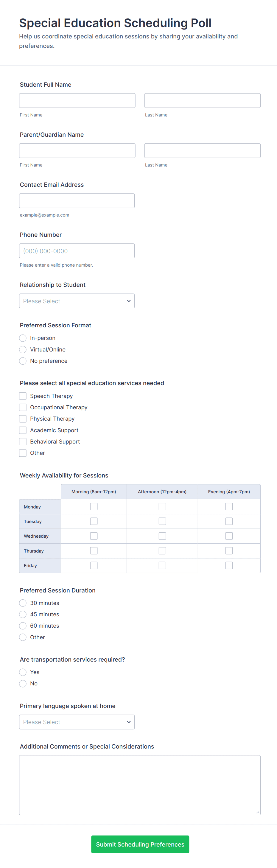Click the Additional Comments text area
The width and height of the screenshot is (277, 868).
click(x=139, y=785)
